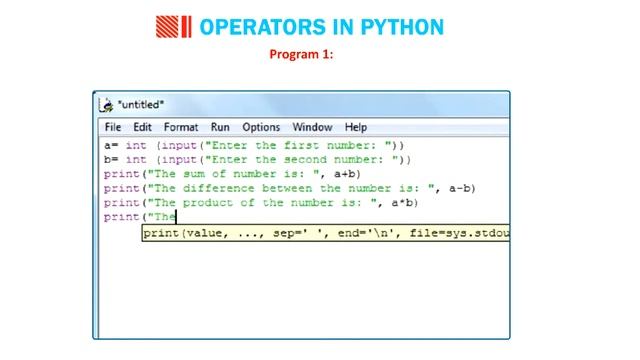This screenshot has height=360, width=640.
Task: Click the expression a+b in code
Action: point(345,174)
